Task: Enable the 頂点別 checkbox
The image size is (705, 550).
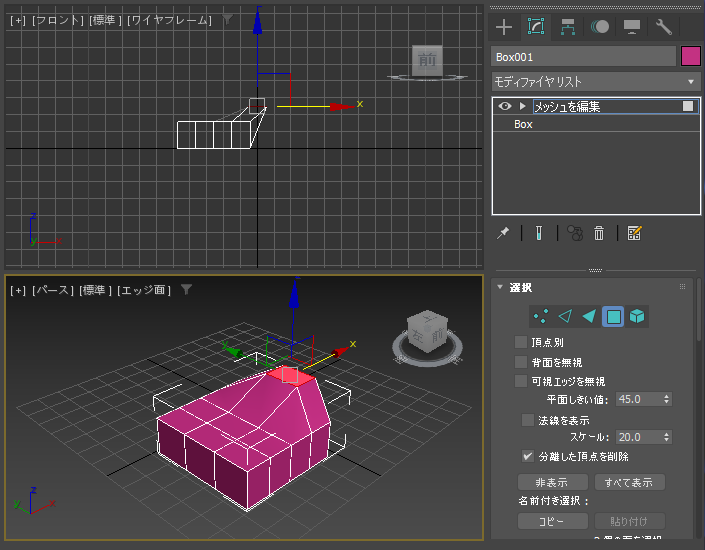Action: click(x=521, y=342)
